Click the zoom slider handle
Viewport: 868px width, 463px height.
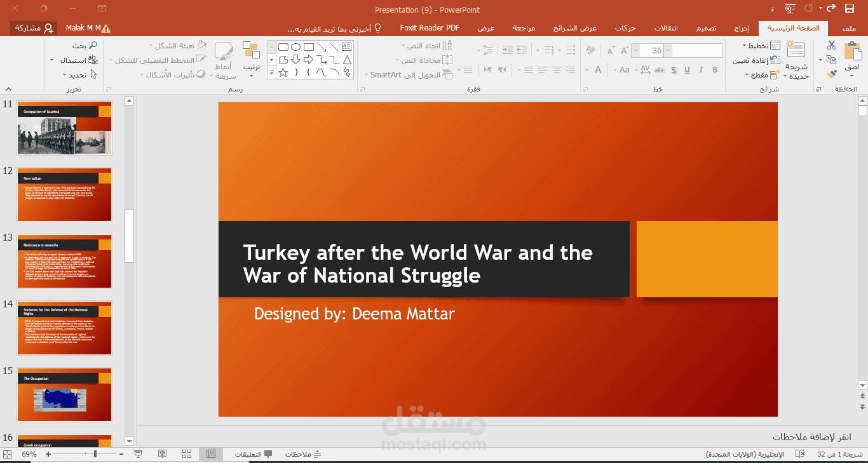coord(95,454)
